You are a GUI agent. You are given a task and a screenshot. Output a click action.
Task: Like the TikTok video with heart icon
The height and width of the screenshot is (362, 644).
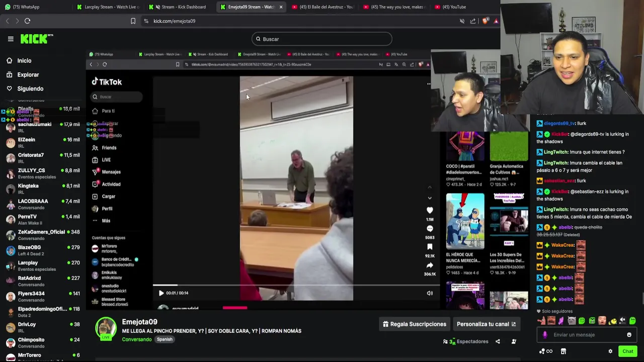(430, 211)
